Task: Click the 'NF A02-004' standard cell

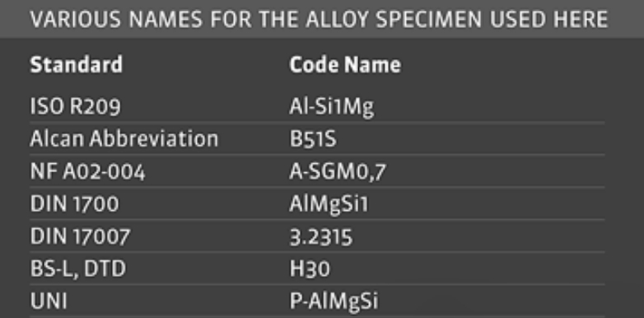Action: tap(87, 172)
